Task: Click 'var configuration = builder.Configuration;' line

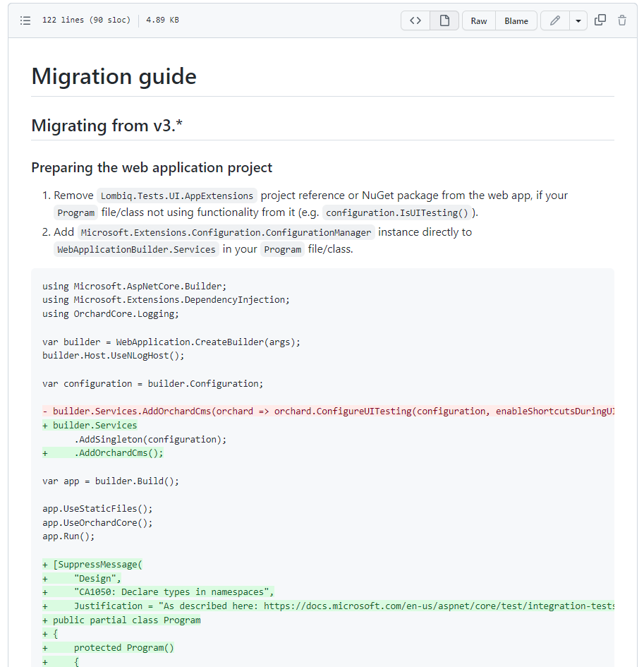Action: tap(152, 384)
